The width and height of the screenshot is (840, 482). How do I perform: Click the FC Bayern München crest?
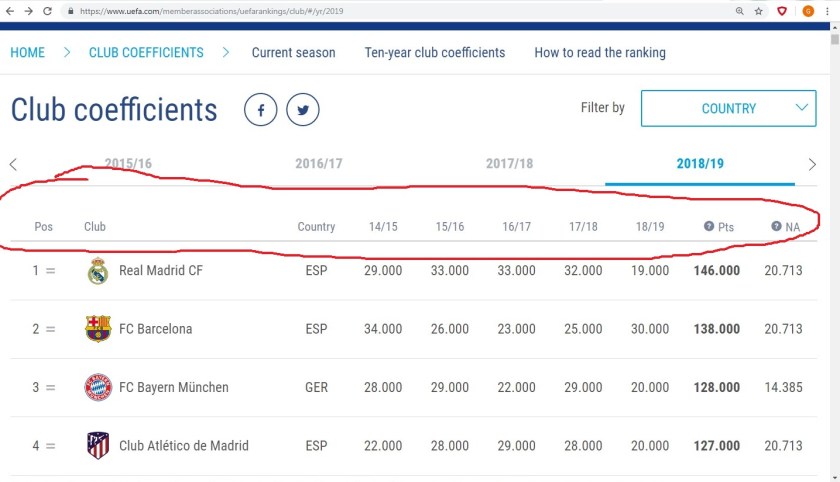coord(97,387)
